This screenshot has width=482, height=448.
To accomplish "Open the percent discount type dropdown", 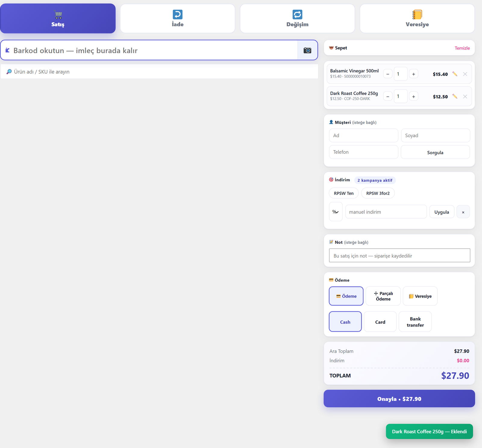I will [x=336, y=212].
